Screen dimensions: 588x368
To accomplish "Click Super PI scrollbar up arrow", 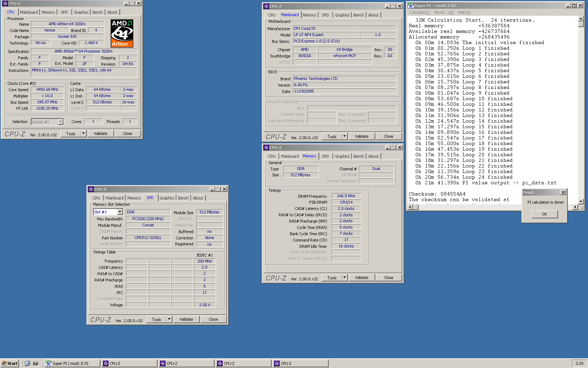I will pyautogui.click(x=581, y=19).
